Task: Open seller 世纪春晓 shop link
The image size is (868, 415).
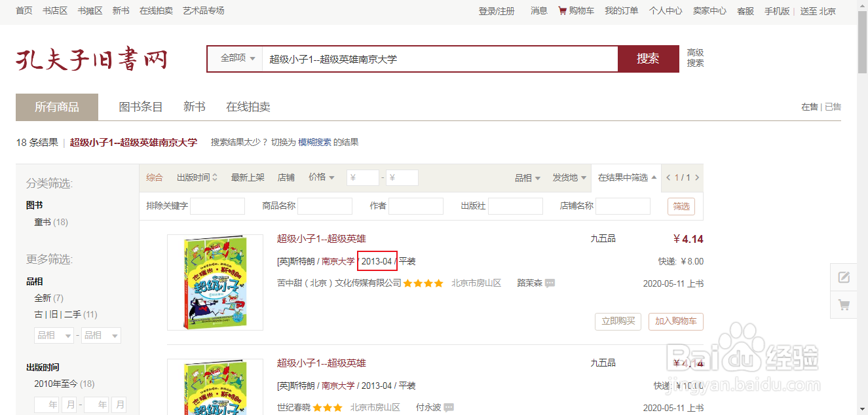Action: 293,408
